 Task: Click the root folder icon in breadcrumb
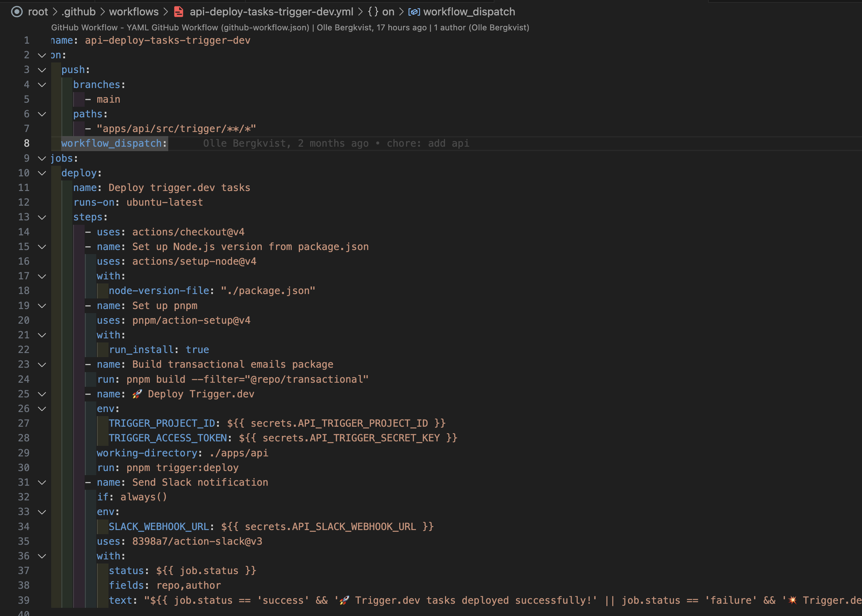click(x=17, y=12)
